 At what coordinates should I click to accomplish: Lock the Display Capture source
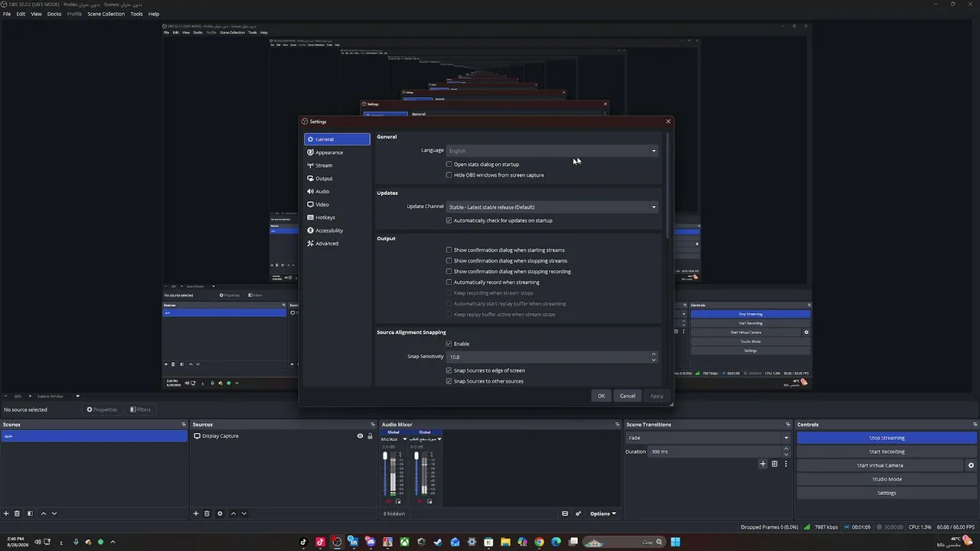click(370, 436)
